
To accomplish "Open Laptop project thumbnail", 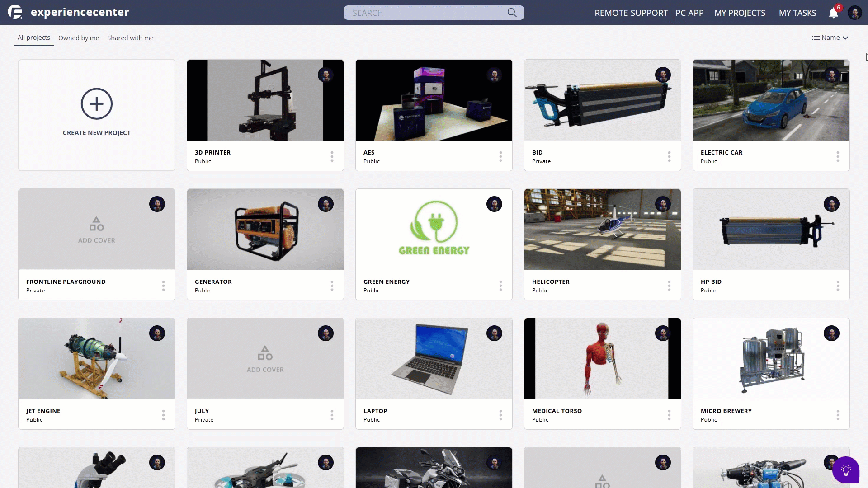I will 434,358.
